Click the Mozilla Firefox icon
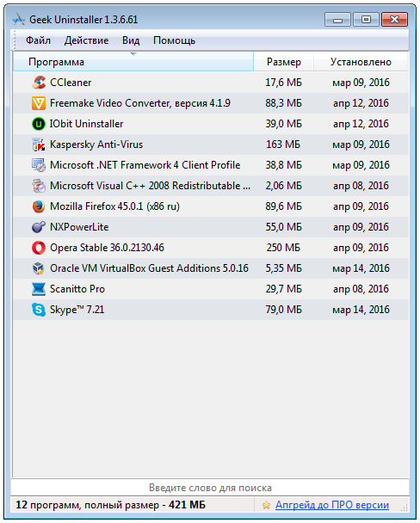Image resolution: width=420 pixels, height=523 pixels. tap(39, 206)
